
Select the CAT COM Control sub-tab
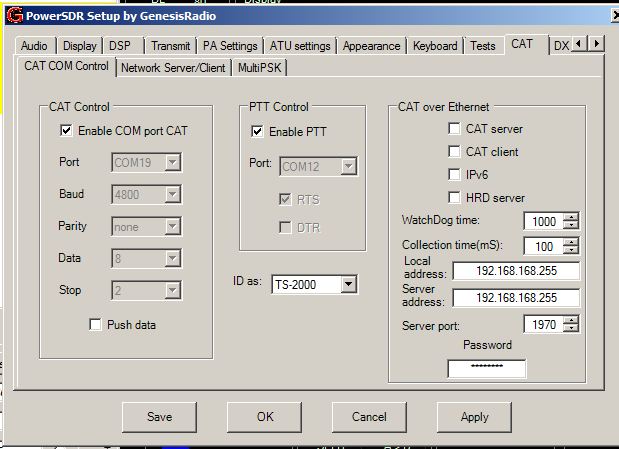(x=66, y=66)
